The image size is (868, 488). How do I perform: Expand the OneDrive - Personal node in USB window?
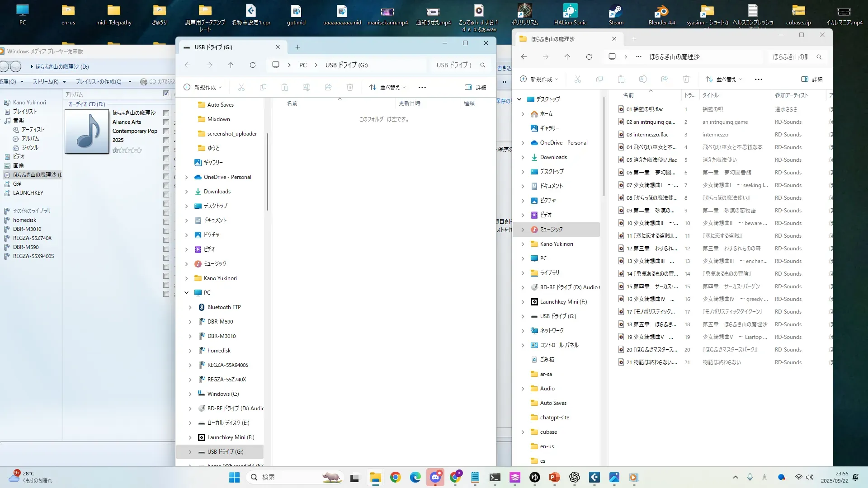pyautogui.click(x=186, y=177)
